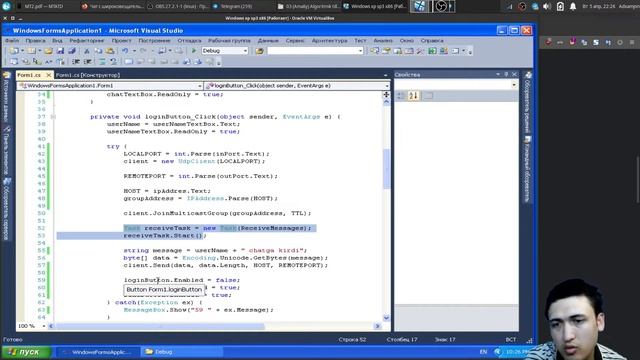This screenshot has width=640, height=360.
Task: Open the Проект menu
Action: click(x=122, y=40)
